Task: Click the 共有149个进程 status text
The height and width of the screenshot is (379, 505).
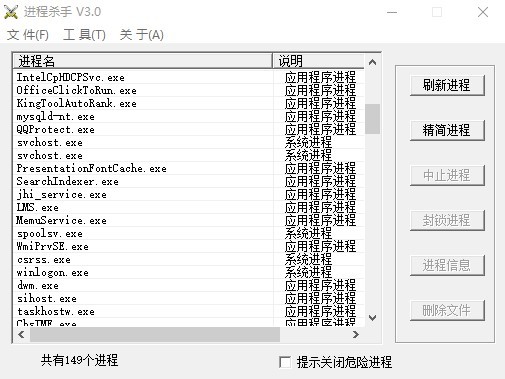Action: [x=80, y=360]
